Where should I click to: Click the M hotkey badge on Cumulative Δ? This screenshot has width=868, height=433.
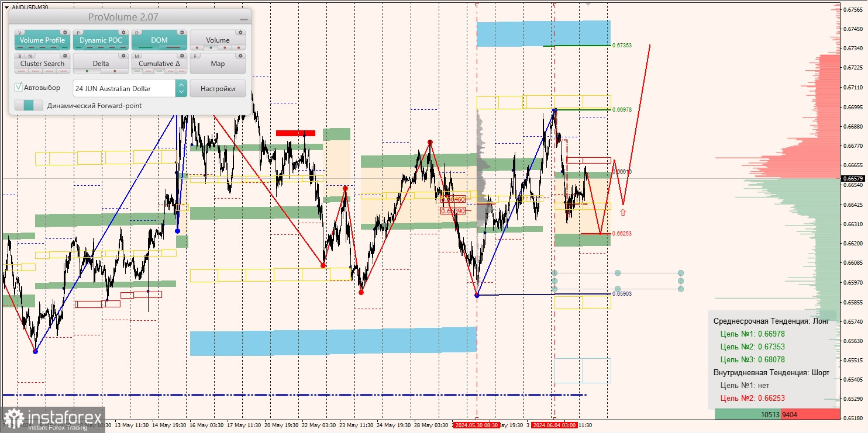(137, 56)
